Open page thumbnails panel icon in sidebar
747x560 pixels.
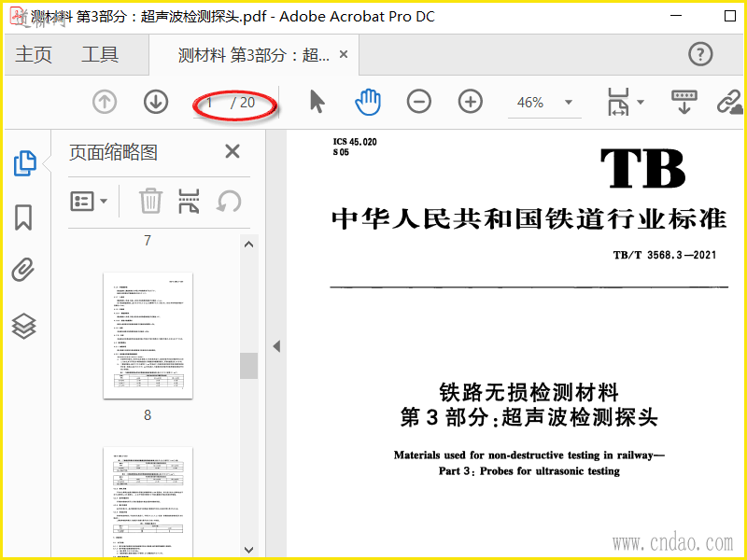[24, 163]
